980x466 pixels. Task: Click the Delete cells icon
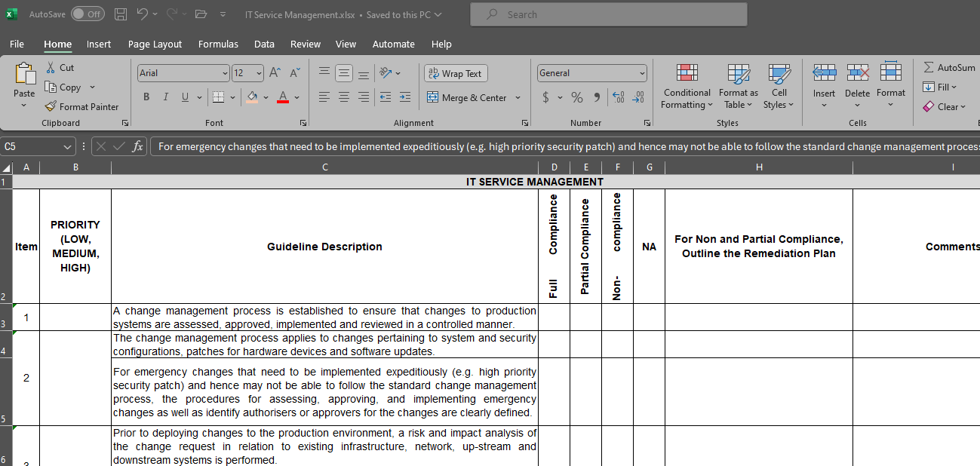(x=857, y=73)
